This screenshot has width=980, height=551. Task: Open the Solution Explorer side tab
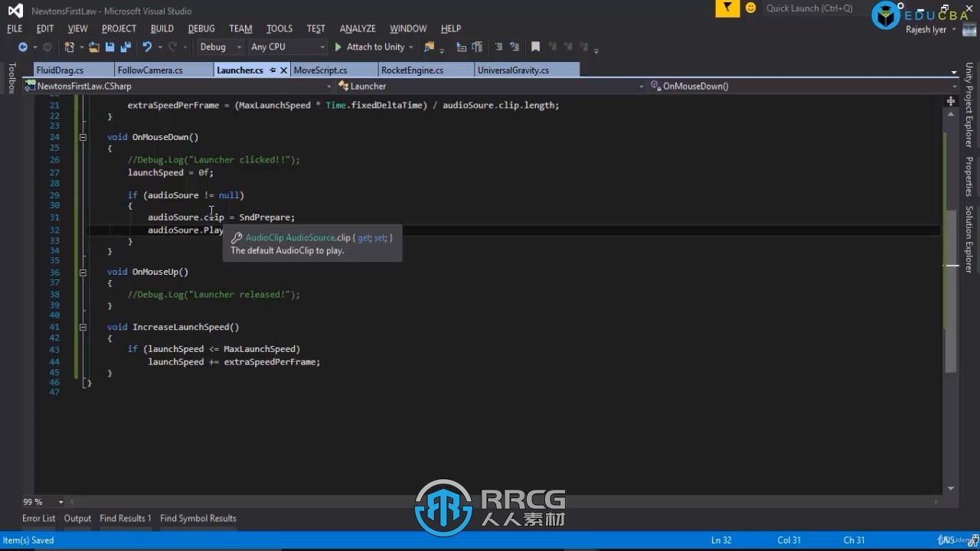[969, 239]
